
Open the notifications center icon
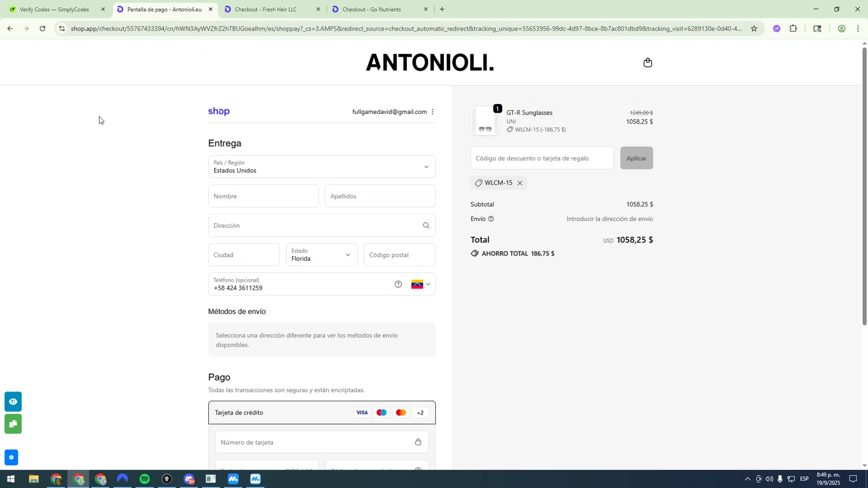pyautogui.click(x=854, y=479)
